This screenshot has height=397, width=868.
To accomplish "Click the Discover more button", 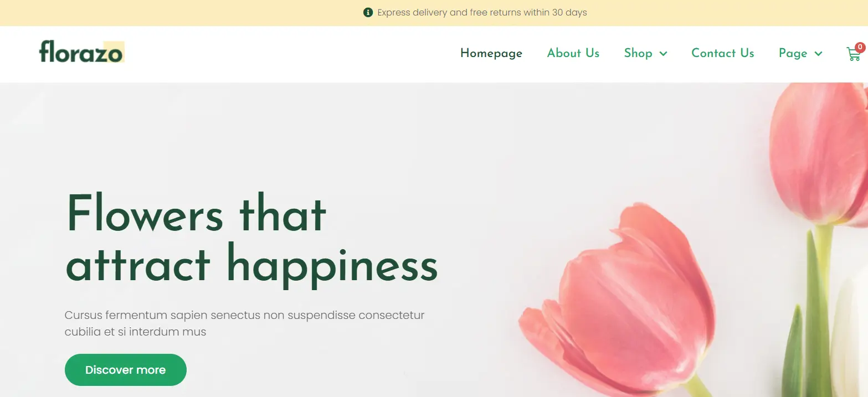I will (x=126, y=370).
